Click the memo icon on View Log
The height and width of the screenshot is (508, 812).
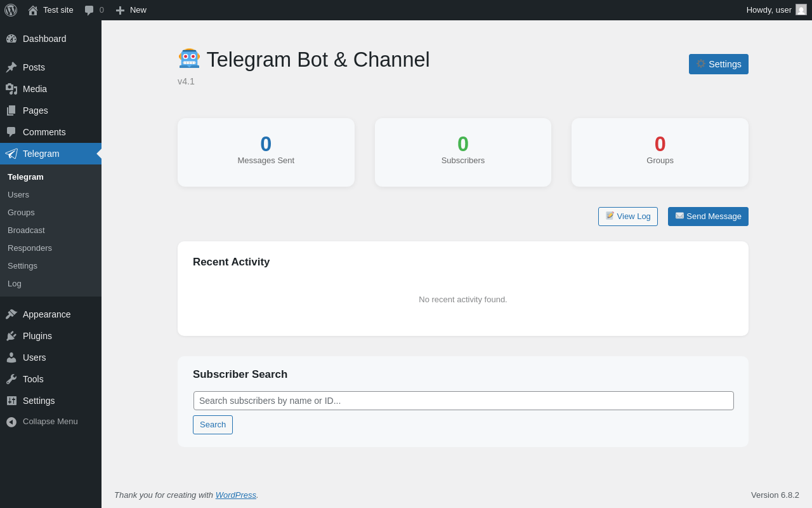[x=610, y=216]
